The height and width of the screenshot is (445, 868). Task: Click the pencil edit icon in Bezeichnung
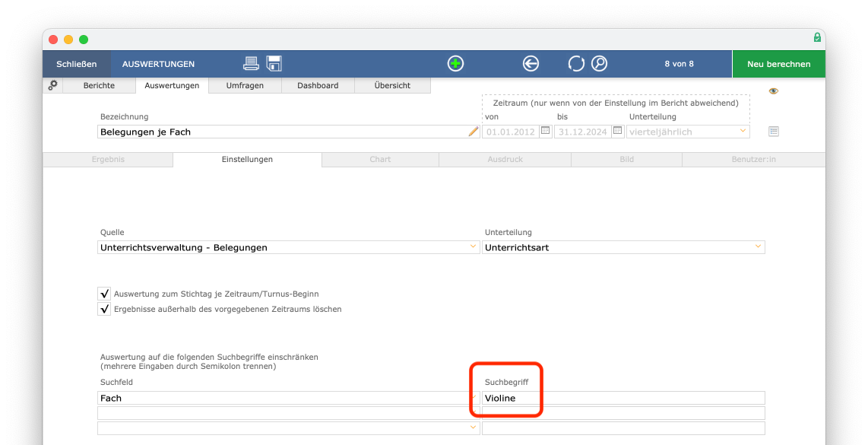click(474, 132)
